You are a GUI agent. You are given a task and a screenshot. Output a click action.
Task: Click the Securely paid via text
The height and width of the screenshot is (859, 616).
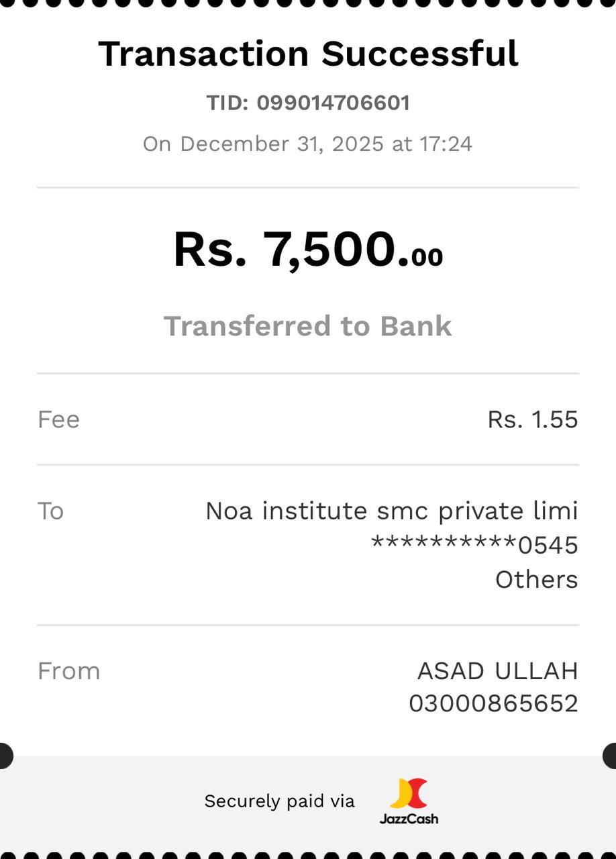click(279, 801)
